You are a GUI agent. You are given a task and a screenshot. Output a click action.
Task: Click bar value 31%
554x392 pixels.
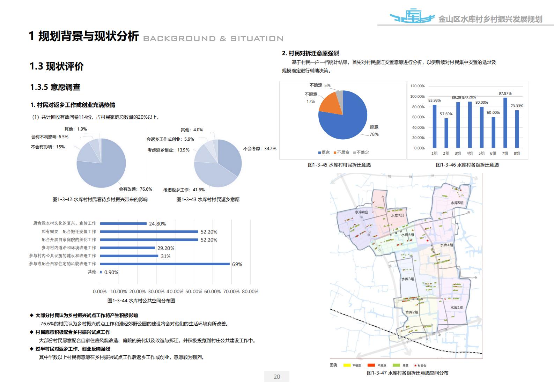[165, 256]
